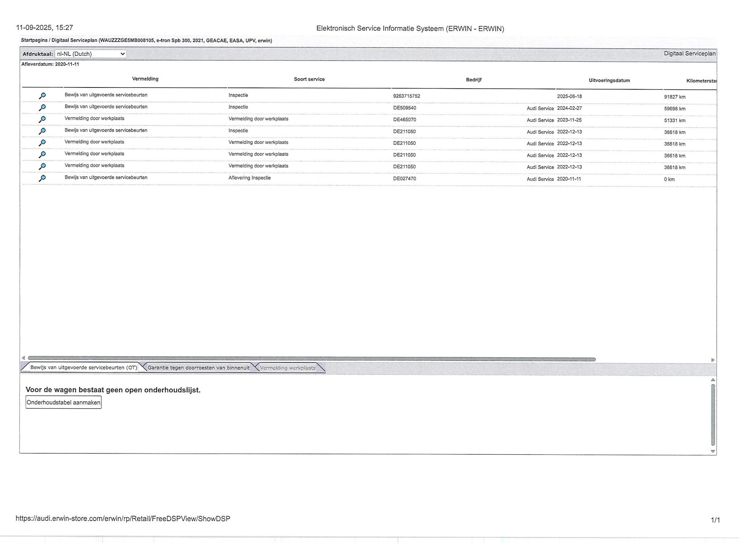Click the fifth row magnifier icon

click(x=42, y=143)
